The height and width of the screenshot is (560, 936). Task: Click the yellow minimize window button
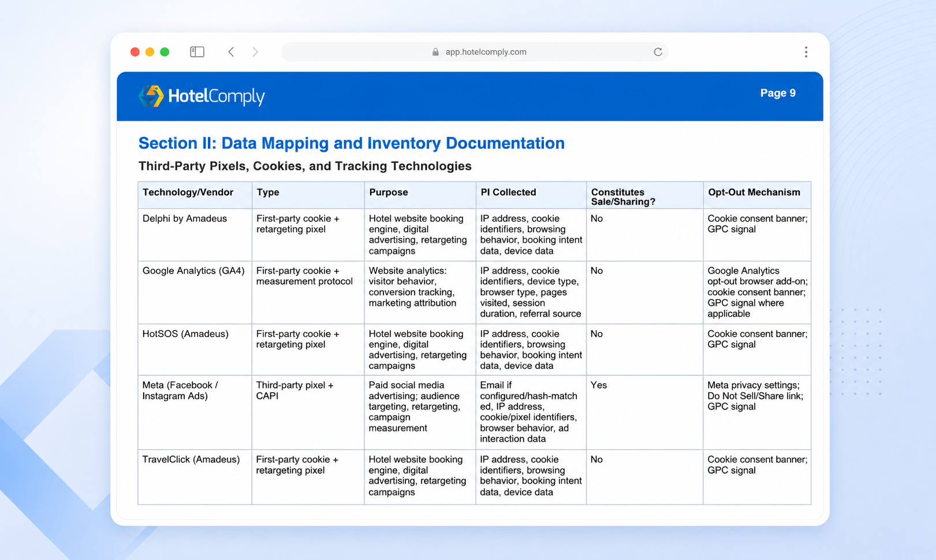[x=150, y=52]
